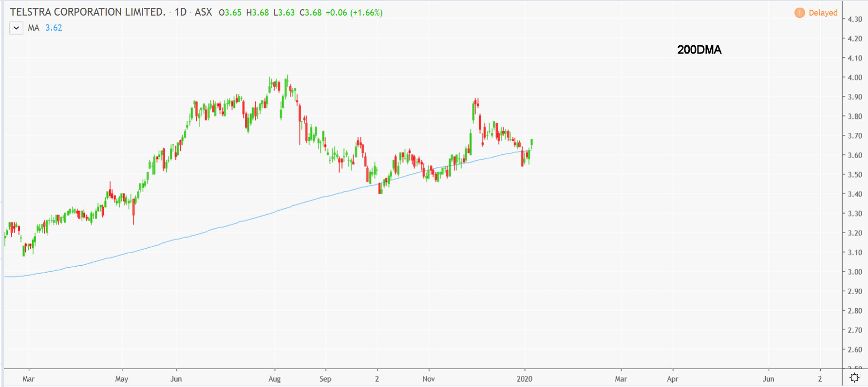Viewport: 868px width, 387px height.
Task: Click the Sep time axis label
Action: (x=325, y=379)
